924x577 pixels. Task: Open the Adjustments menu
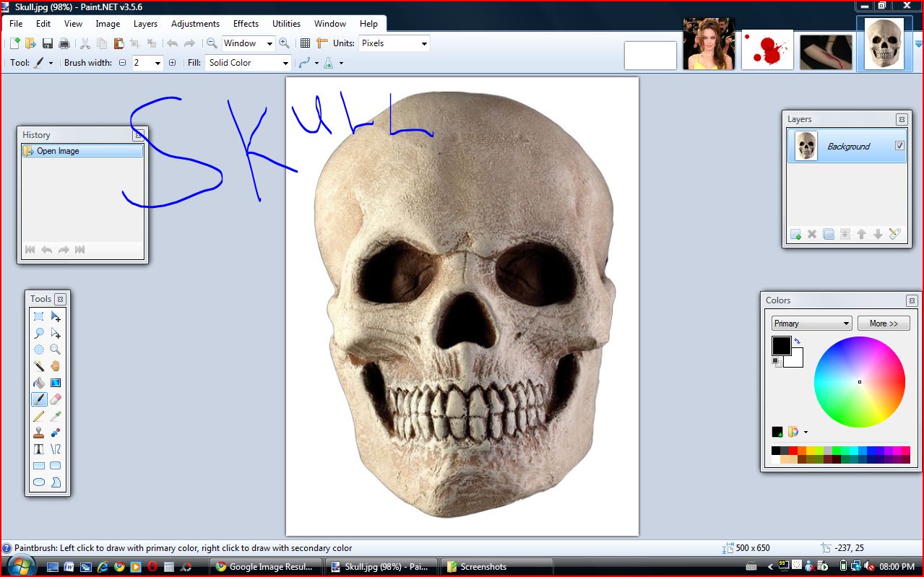coord(195,23)
